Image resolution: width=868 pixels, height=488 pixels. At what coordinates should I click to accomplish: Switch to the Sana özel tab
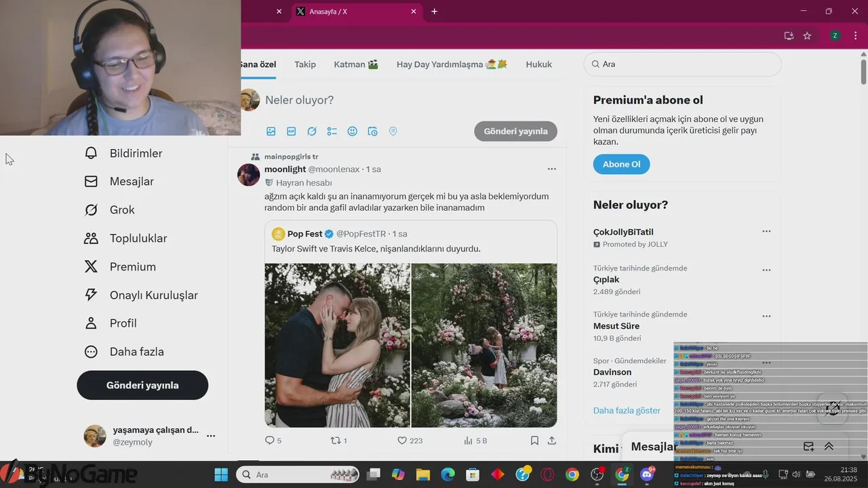coord(257,64)
